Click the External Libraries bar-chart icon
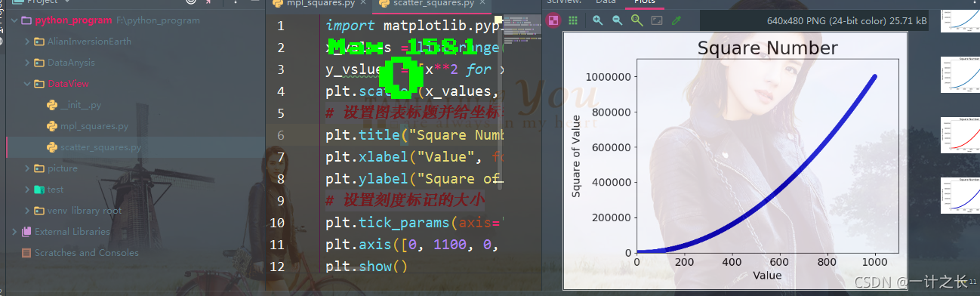The image size is (980, 296). click(x=27, y=232)
